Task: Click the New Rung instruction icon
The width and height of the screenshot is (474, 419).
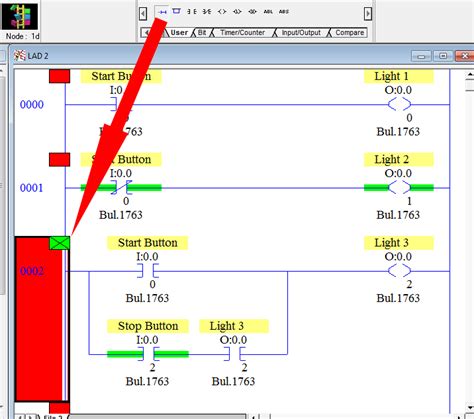Action: (x=162, y=12)
